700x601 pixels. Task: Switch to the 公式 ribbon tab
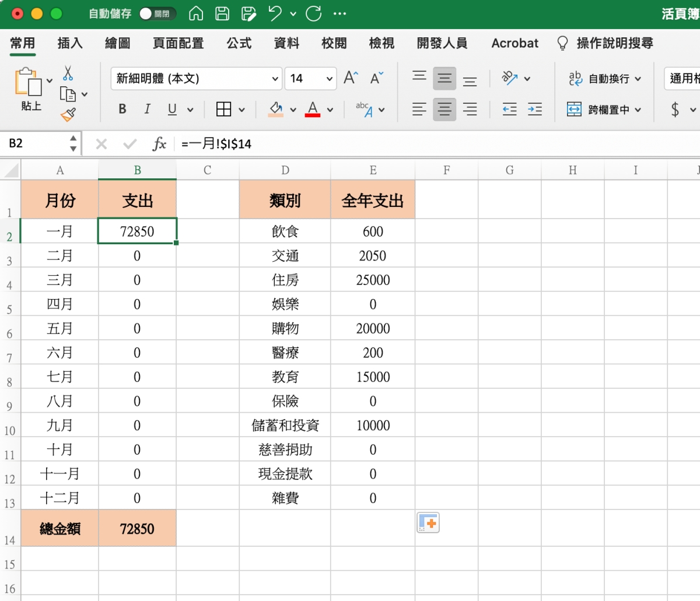click(239, 43)
